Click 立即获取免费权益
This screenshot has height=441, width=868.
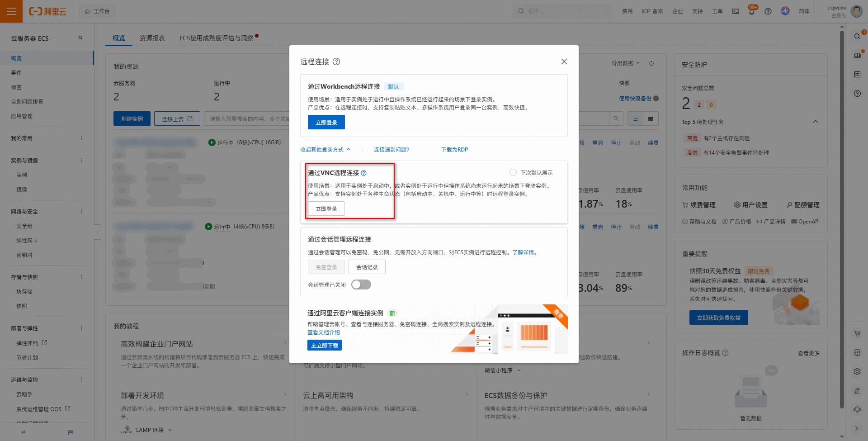click(x=719, y=318)
